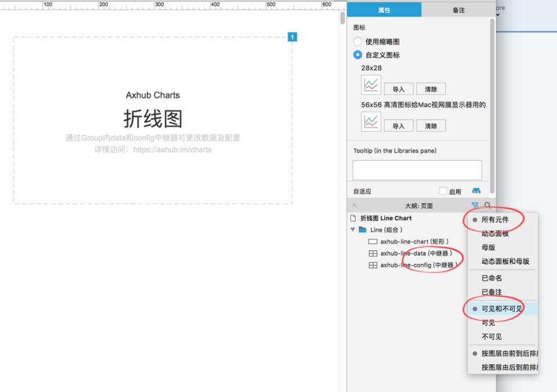Viewport: 557px width, 392px height.
Task: Click the rectangle icon of axhub-line-chart
Action: point(372,241)
